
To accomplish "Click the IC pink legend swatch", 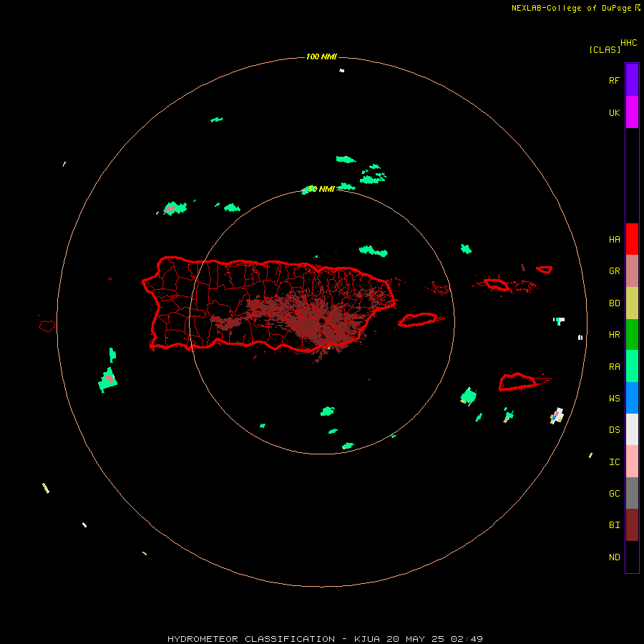I will click(x=632, y=462).
